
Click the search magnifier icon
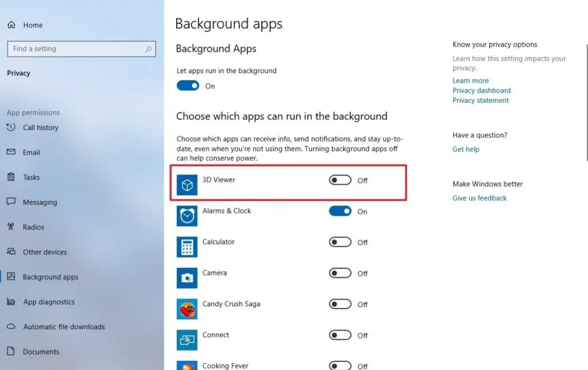[149, 49]
